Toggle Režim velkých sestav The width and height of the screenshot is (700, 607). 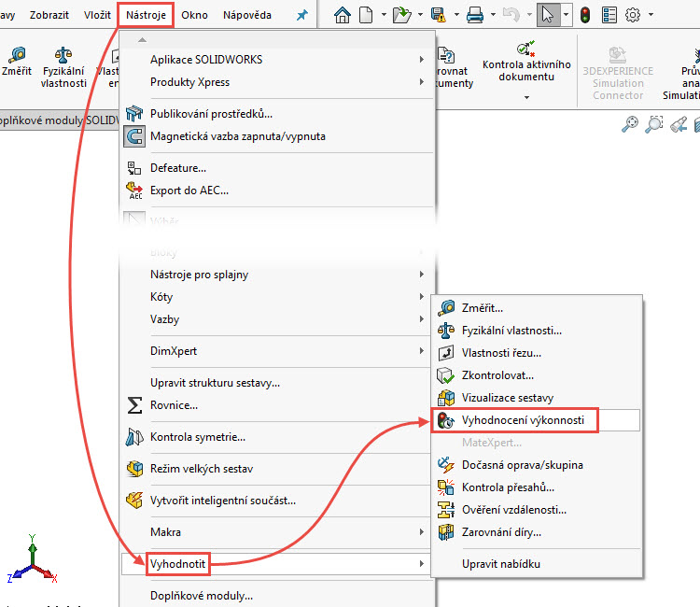point(277,469)
